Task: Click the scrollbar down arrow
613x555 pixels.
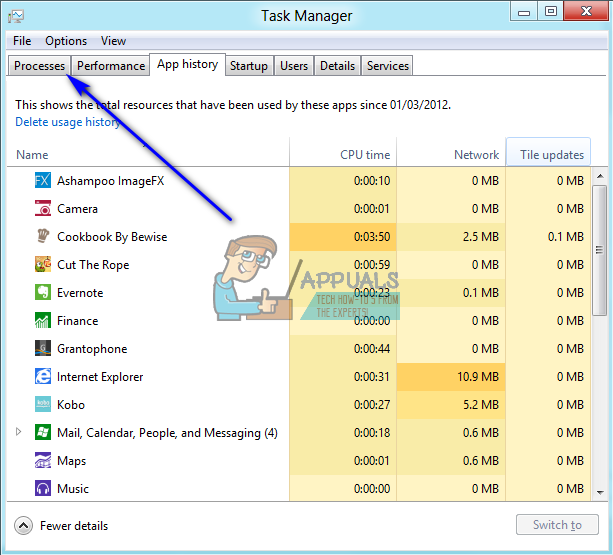Action: pyautogui.click(x=600, y=492)
